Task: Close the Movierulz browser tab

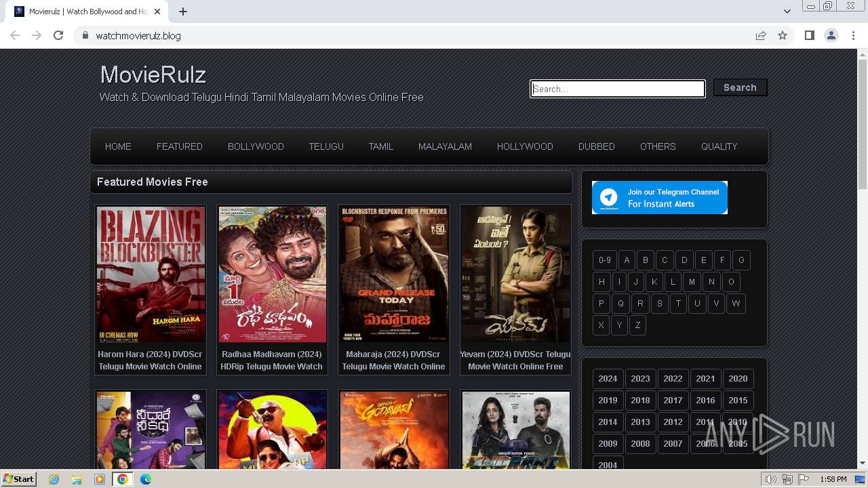Action: coord(157,12)
